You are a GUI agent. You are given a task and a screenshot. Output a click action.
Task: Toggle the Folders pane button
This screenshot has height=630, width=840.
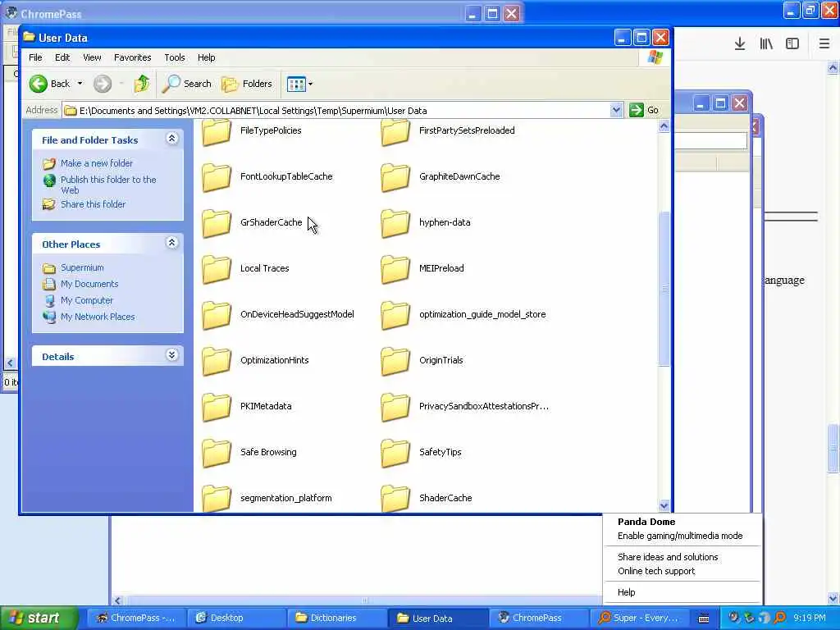pyautogui.click(x=247, y=84)
